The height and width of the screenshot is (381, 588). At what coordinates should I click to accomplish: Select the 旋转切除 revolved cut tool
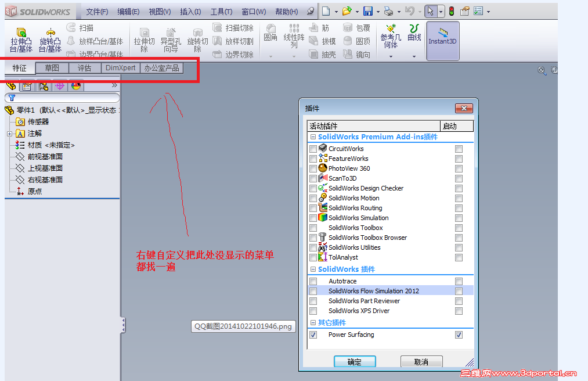tap(197, 40)
